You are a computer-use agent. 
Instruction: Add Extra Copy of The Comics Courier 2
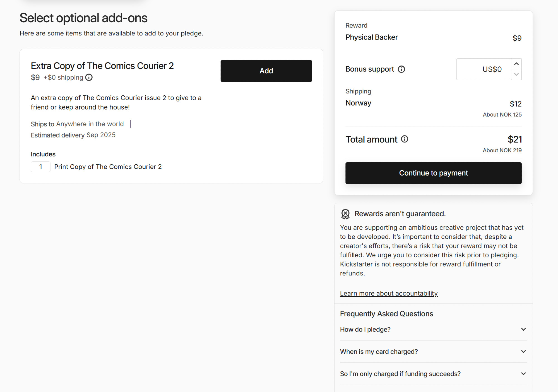266,71
